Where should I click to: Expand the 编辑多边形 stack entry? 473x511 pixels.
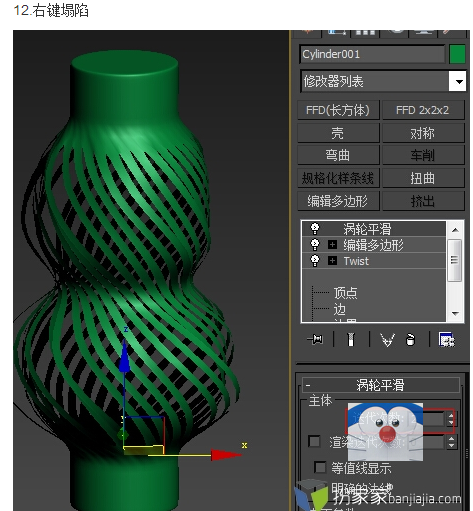(332, 245)
